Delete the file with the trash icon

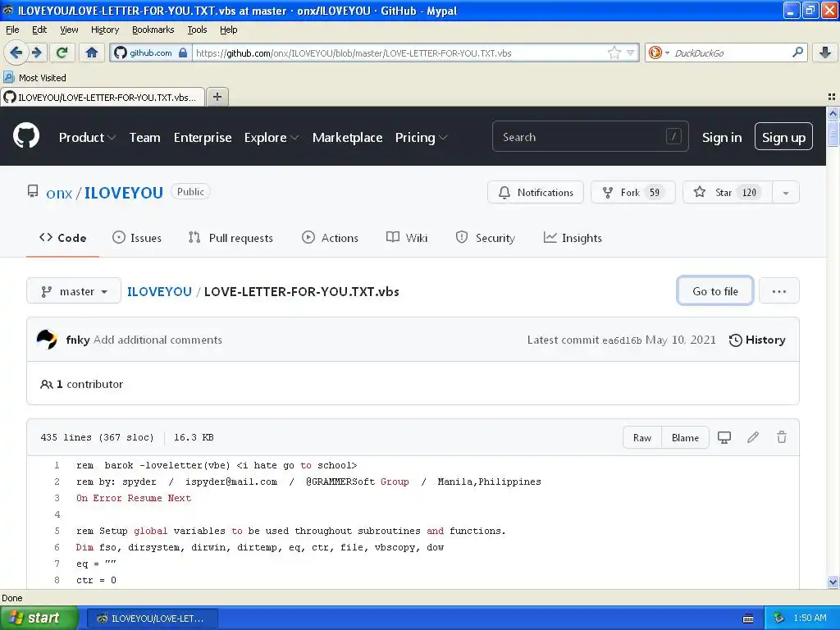(782, 437)
